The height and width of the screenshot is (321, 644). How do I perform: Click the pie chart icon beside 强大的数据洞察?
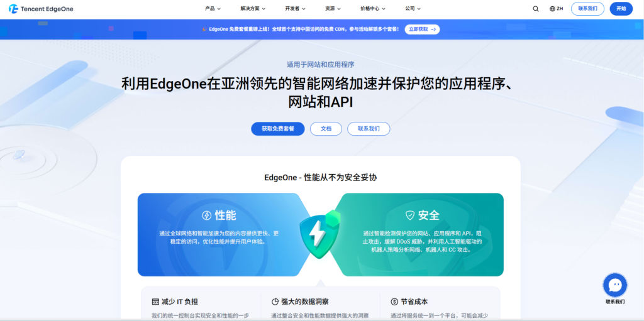click(275, 302)
